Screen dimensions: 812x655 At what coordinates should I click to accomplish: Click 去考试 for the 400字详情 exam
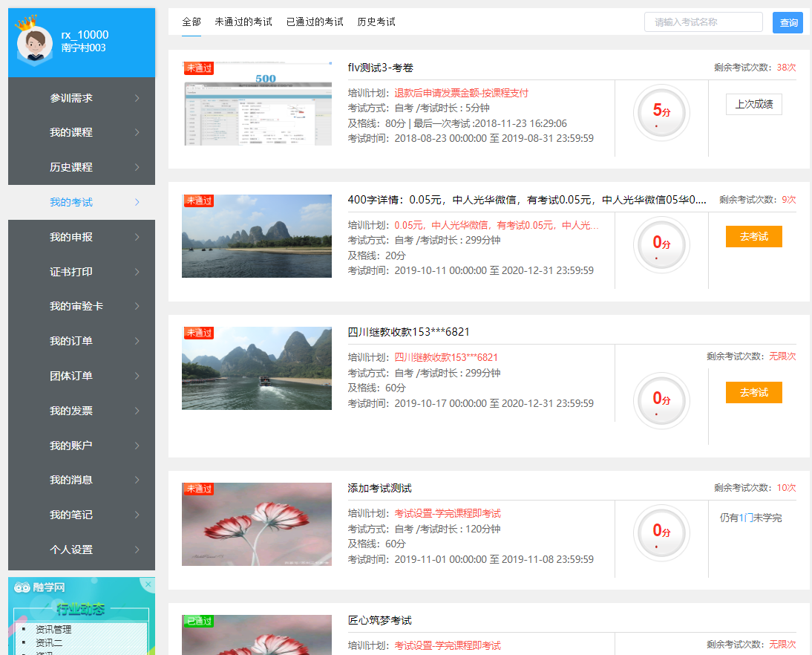coord(754,236)
